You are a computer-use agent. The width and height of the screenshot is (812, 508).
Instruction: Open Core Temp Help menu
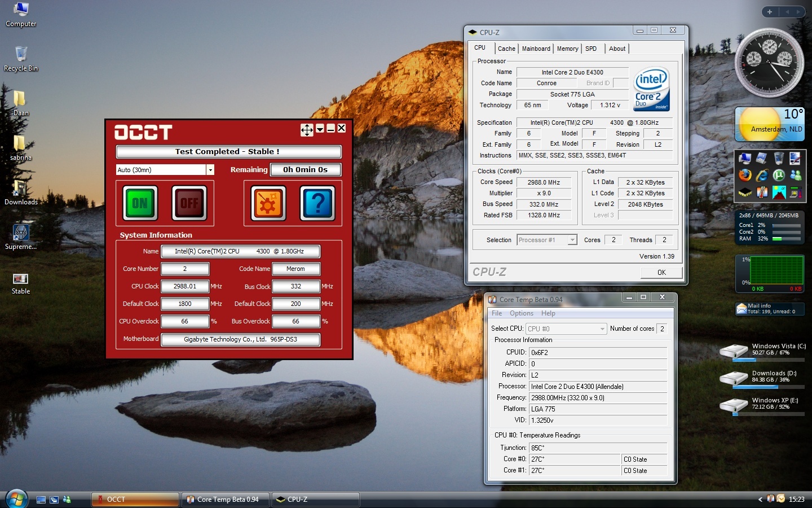[548, 313]
